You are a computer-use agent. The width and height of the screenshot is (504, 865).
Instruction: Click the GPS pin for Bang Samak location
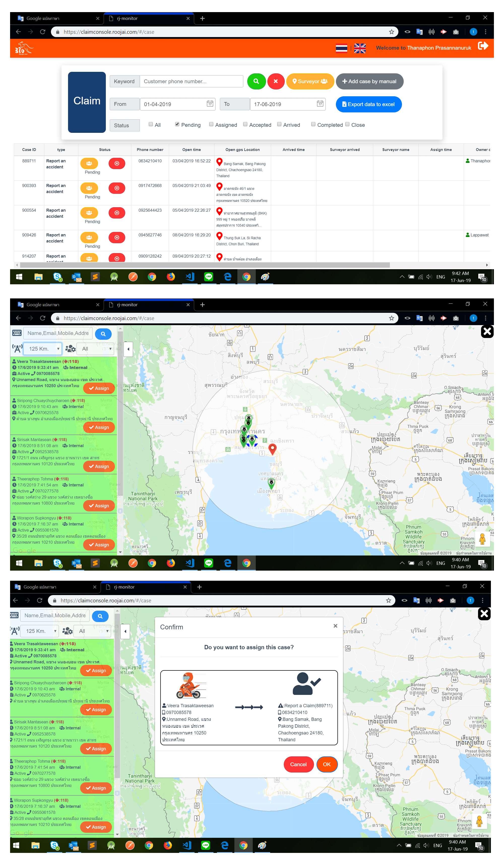point(219,162)
